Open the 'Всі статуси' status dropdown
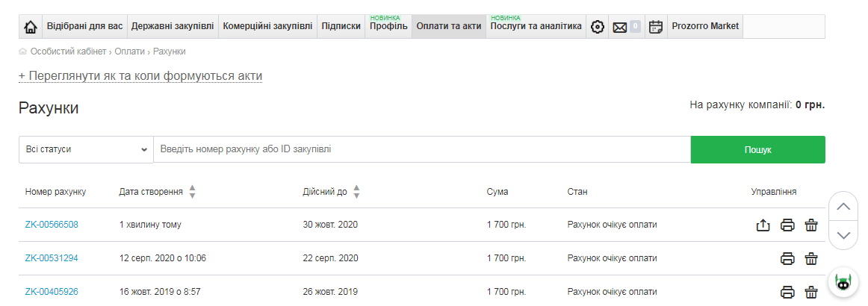Image resolution: width=868 pixels, height=306 pixels. 86,149
